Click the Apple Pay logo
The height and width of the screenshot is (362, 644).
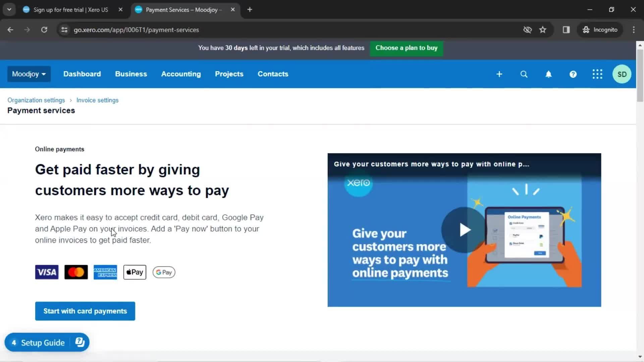[x=135, y=272]
